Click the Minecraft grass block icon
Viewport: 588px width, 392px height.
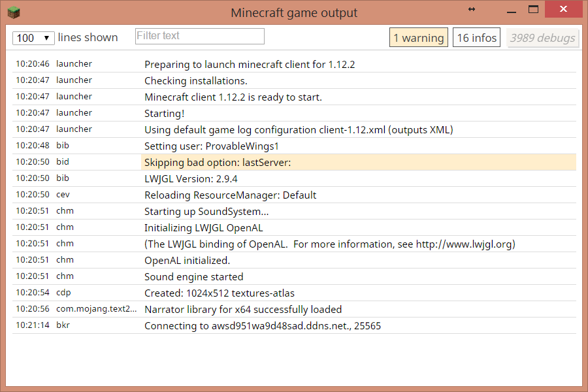[14, 12]
